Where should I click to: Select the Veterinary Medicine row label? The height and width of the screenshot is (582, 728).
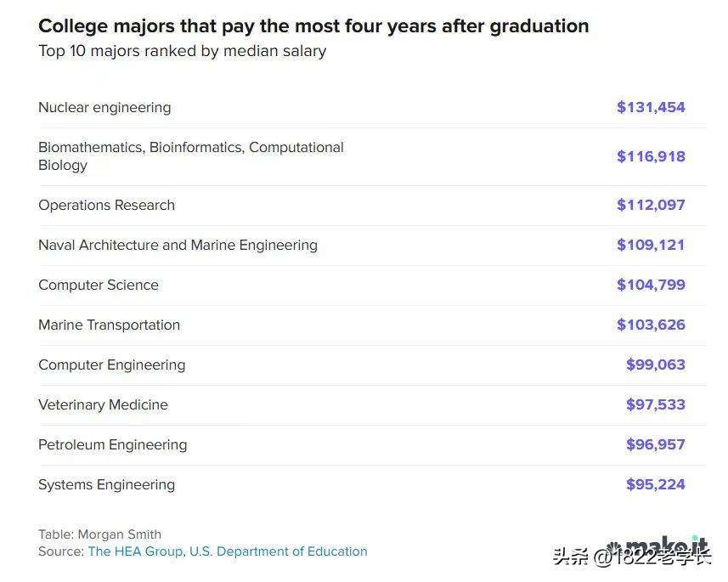[103, 404]
